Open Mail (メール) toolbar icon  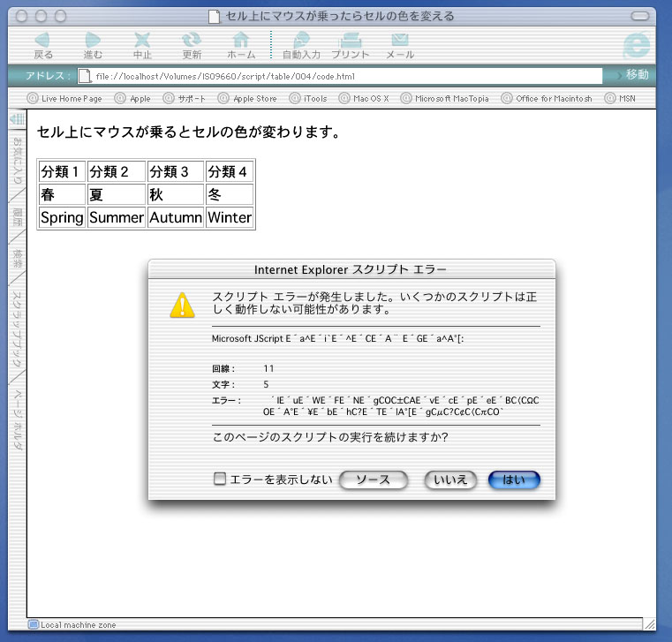(x=400, y=40)
